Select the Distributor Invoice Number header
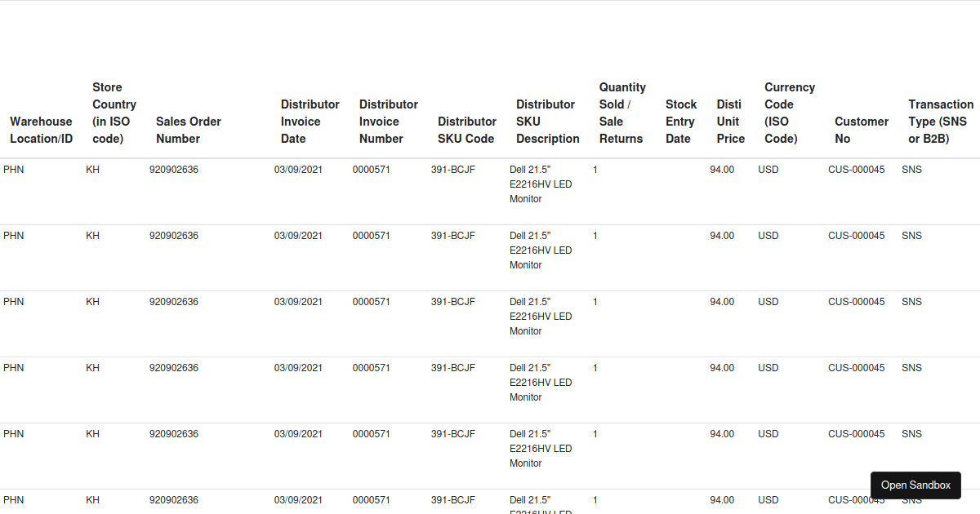980x514 pixels. [x=389, y=122]
